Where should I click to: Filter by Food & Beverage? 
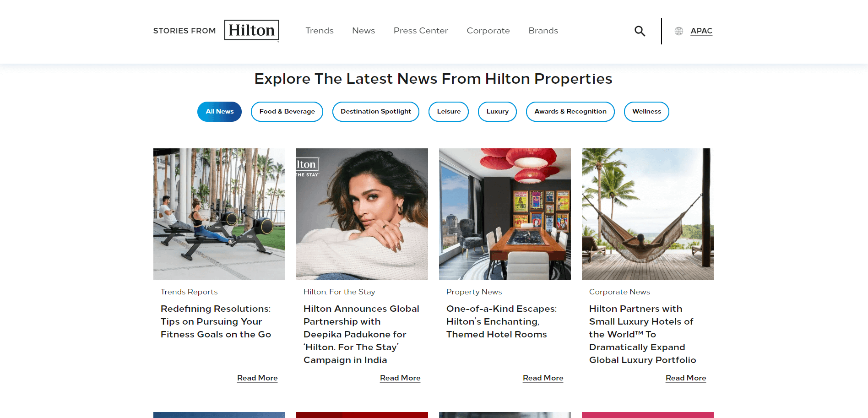pos(287,112)
